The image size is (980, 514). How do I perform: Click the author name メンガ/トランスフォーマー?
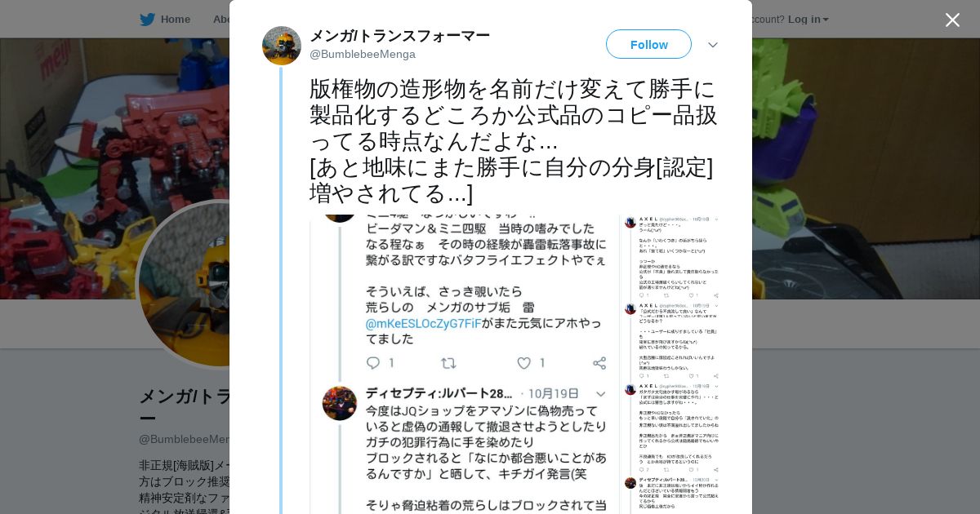[399, 35]
